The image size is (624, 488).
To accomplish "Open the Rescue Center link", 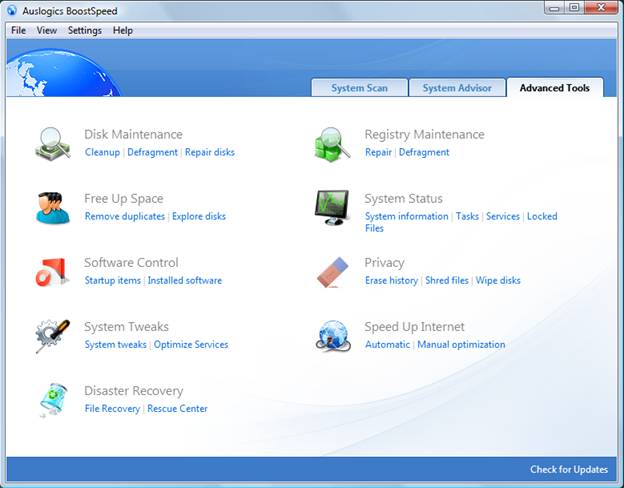I will [x=177, y=408].
